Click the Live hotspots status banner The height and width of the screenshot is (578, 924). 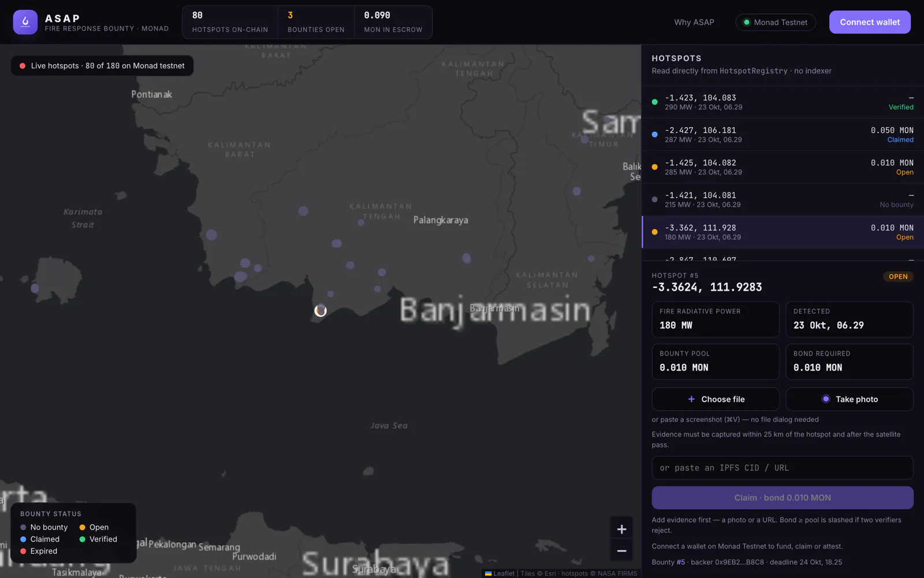pyautogui.click(x=102, y=66)
